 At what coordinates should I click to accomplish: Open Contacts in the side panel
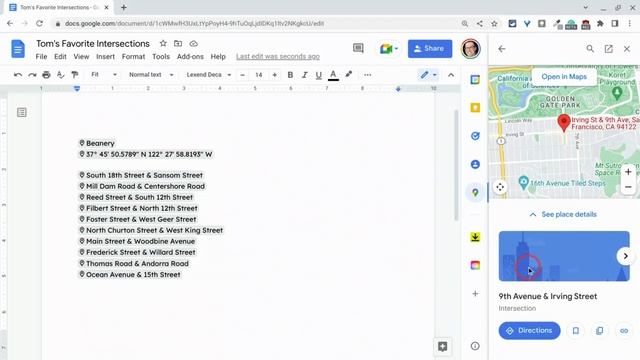pos(475,164)
